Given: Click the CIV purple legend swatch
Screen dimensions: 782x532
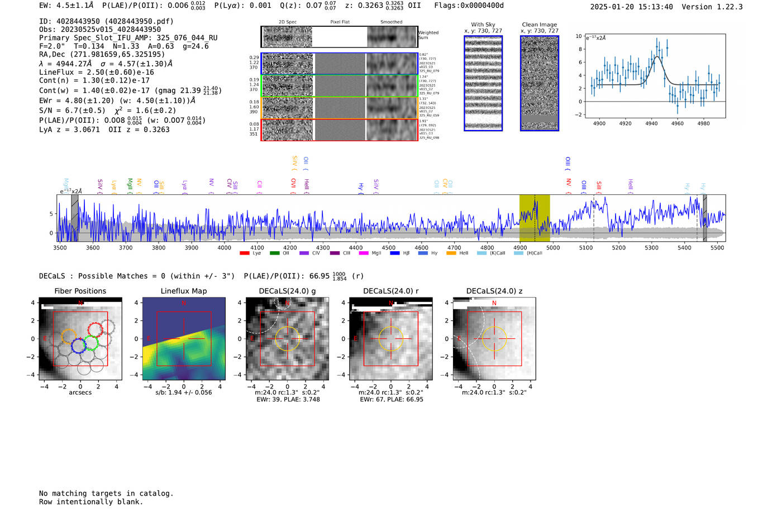Looking at the screenshot, I should pos(304,253).
